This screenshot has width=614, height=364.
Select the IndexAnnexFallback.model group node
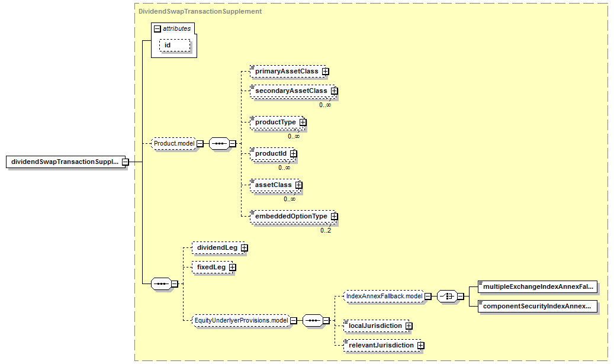point(384,297)
